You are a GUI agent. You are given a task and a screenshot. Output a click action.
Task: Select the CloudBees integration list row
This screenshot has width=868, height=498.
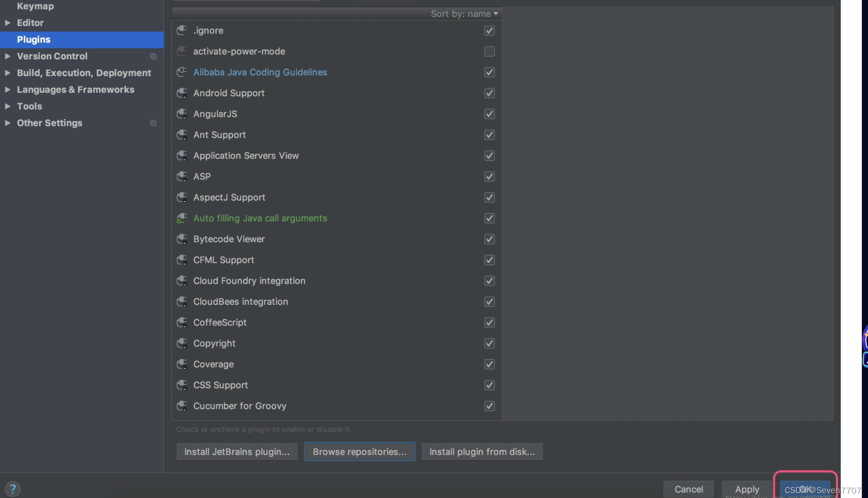241,302
